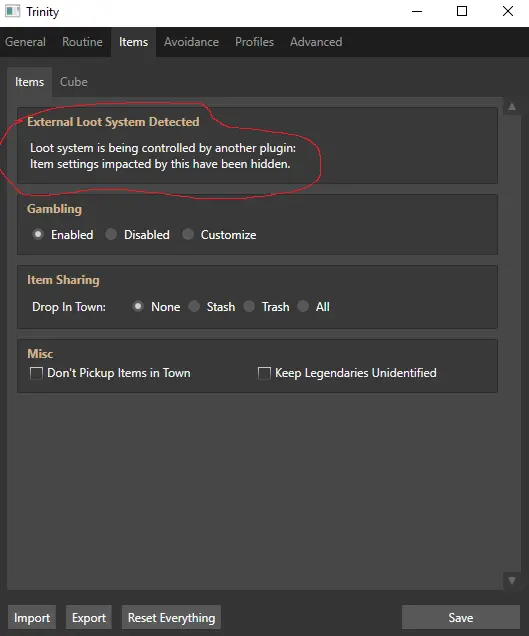Open the Avoidance tab
The width and height of the screenshot is (529, 636).
tap(191, 42)
